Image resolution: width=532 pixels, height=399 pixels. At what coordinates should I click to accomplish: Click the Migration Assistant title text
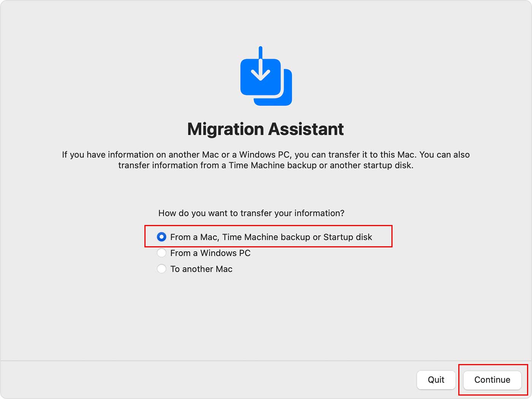click(x=266, y=129)
